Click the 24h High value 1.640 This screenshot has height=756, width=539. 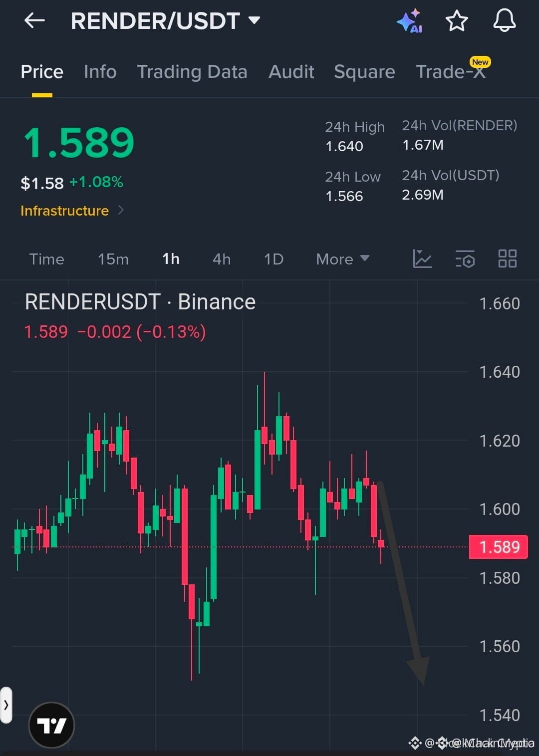point(344,146)
